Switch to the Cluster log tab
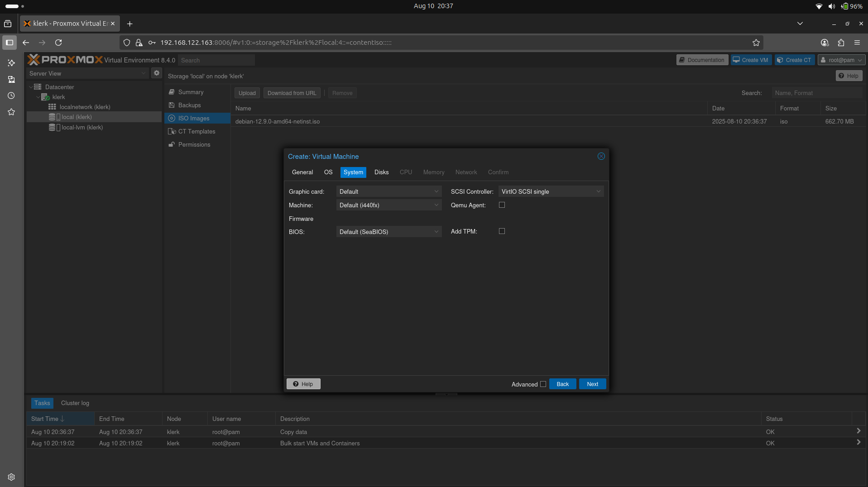 (x=75, y=403)
